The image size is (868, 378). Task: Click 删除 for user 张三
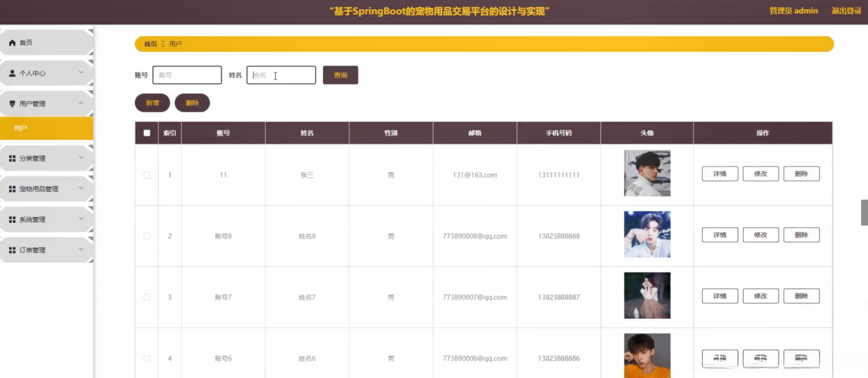[x=801, y=174]
